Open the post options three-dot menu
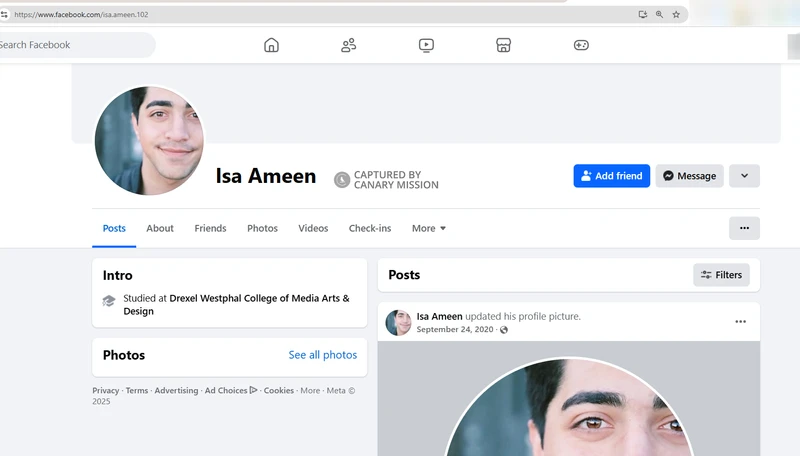 [x=740, y=322]
